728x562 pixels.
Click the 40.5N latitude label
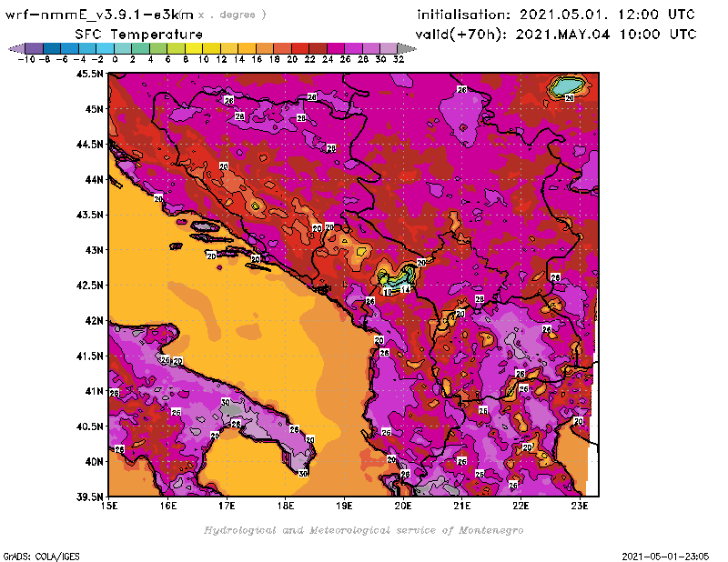(89, 427)
